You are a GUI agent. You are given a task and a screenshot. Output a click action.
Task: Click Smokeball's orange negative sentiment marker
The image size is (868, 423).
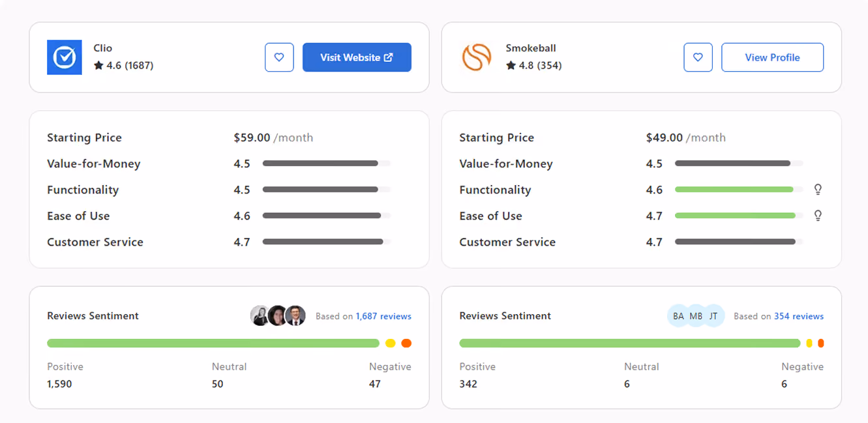(x=821, y=343)
